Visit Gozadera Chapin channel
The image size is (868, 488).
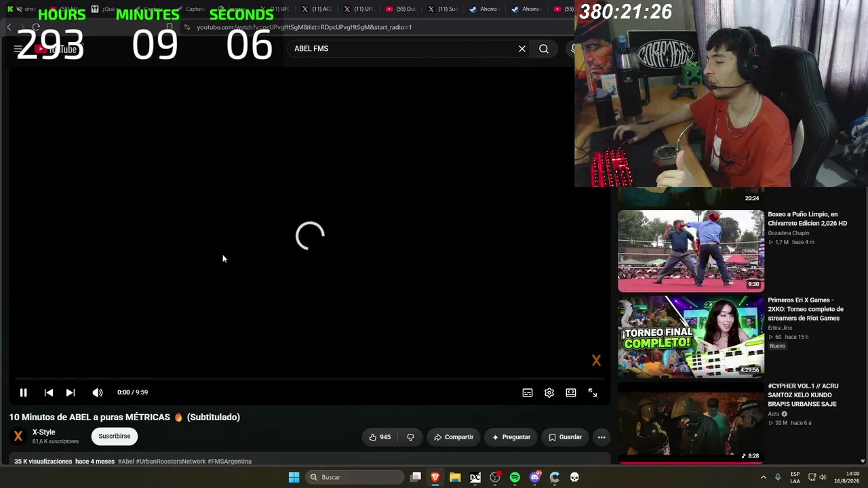click(788, 233)
